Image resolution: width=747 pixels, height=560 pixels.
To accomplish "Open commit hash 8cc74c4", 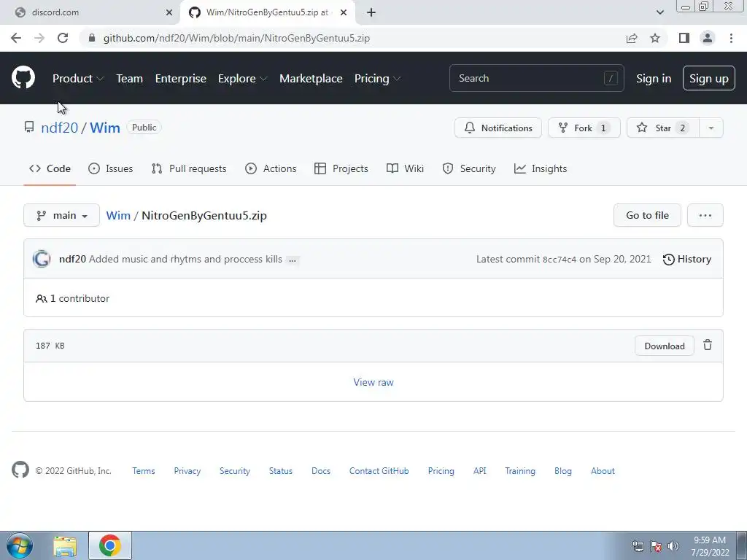I will 560,260.
